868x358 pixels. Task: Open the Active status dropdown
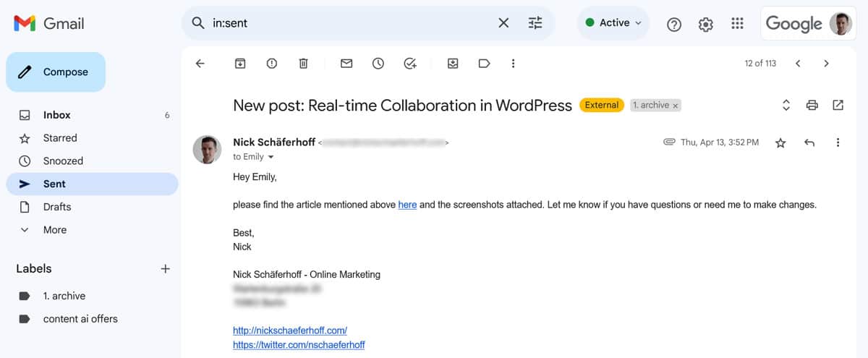613,23
